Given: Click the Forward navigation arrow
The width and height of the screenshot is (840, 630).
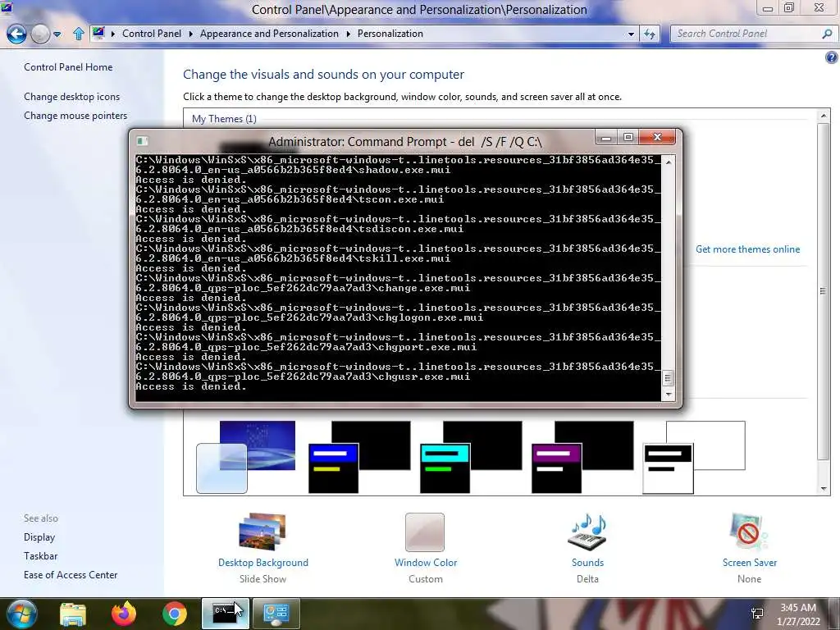Looking at the screenshot, I should pyautogui.click(x=39, y=34).
